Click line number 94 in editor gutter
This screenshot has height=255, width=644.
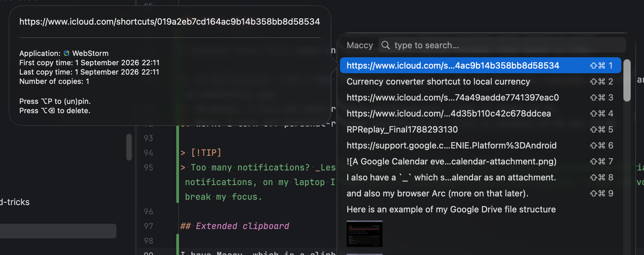148,153
